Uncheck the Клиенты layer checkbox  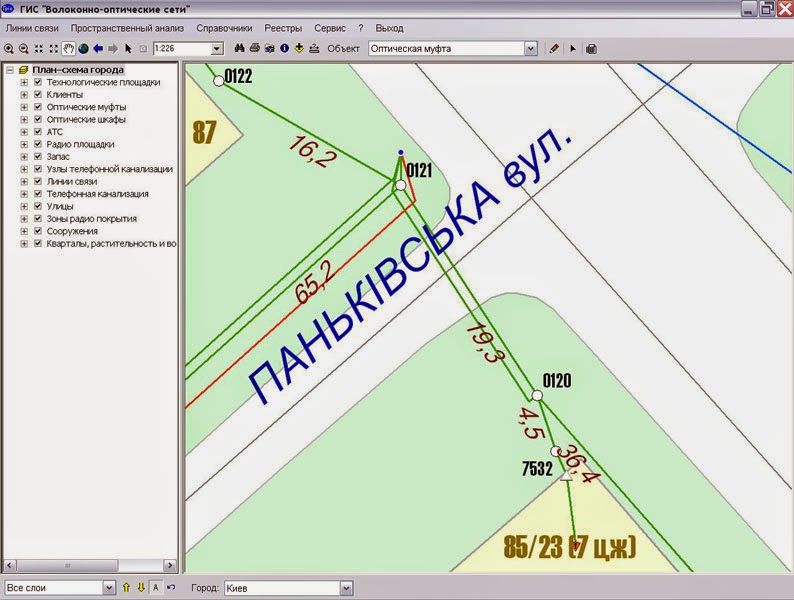click(x=37, y=94)
